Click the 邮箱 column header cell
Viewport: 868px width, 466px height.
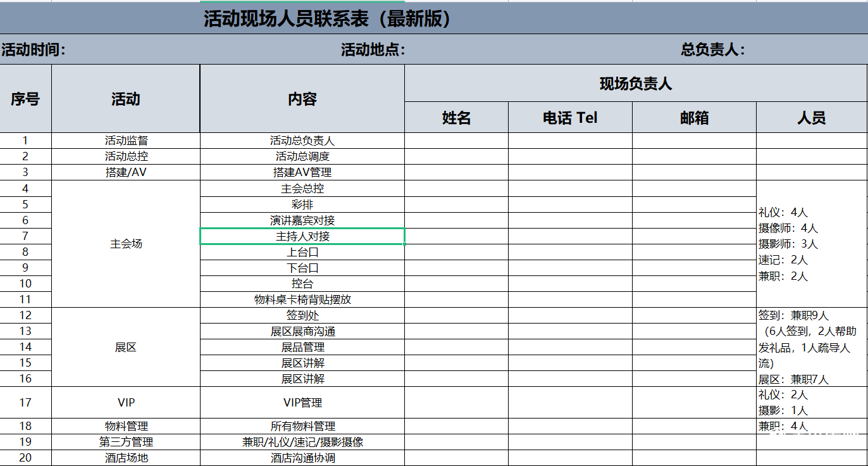pyautogui.click(x=694, y=118)
